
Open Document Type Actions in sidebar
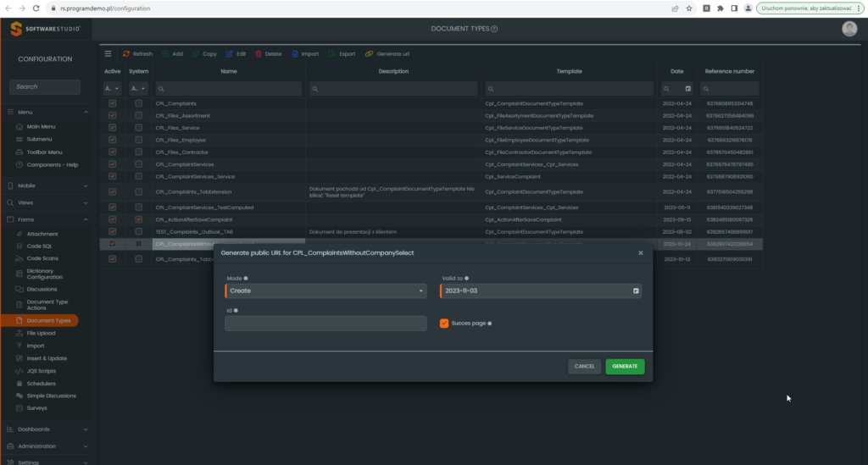tap(47, 305)
